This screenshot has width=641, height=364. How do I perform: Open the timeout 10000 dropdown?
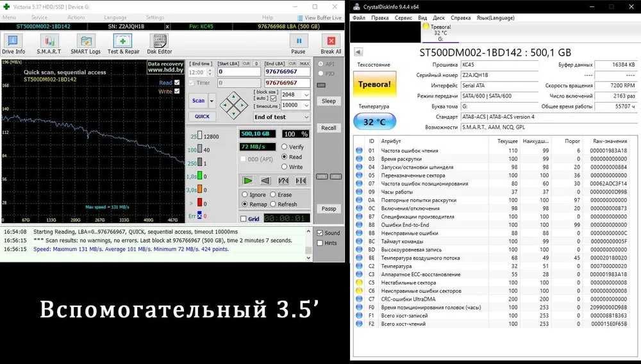pyautogui.click(x=306, y=105)
